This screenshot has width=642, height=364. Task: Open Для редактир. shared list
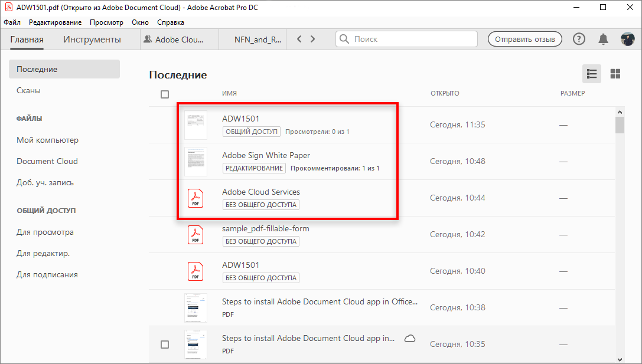[43, 253]
